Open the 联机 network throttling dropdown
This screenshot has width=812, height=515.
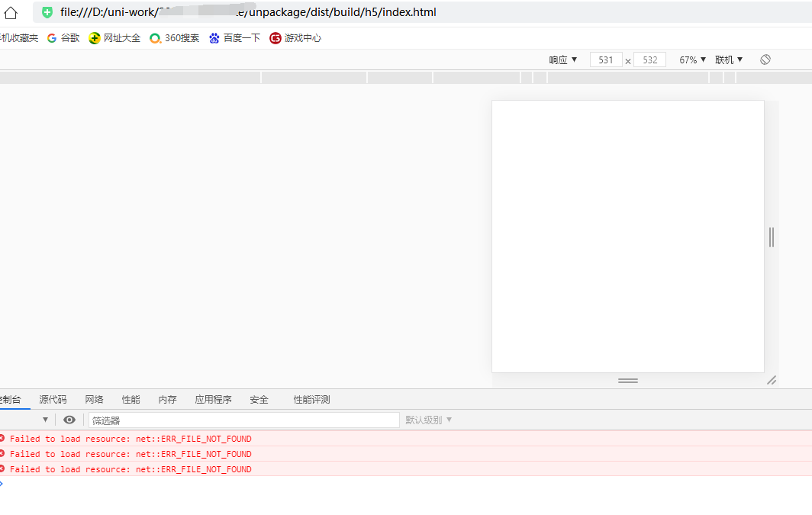pyautogui.click(x=728, y=59)
